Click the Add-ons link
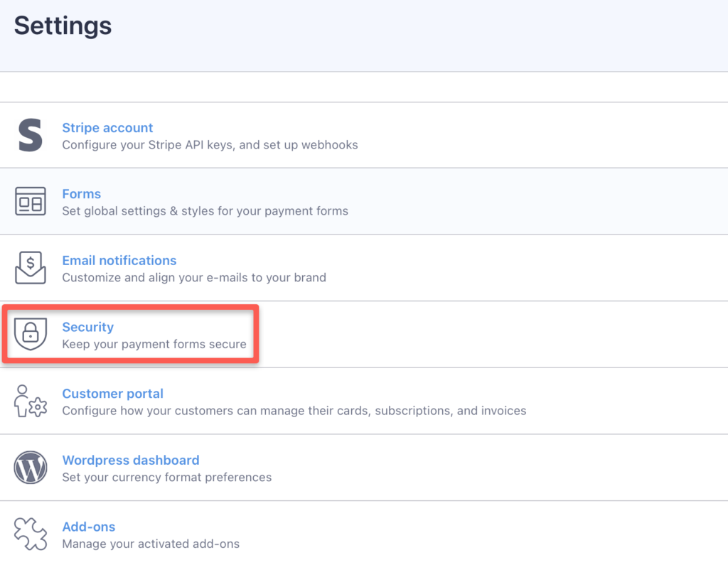 click(x=88, y=527)
